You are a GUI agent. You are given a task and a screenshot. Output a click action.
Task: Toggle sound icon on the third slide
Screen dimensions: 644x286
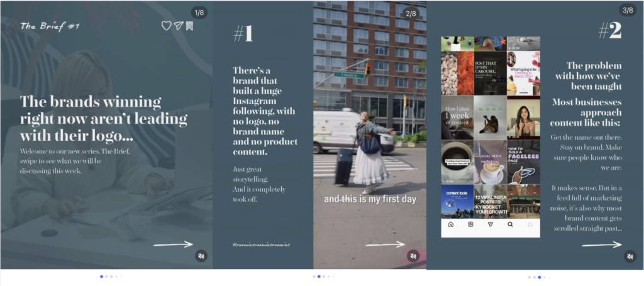629,256
